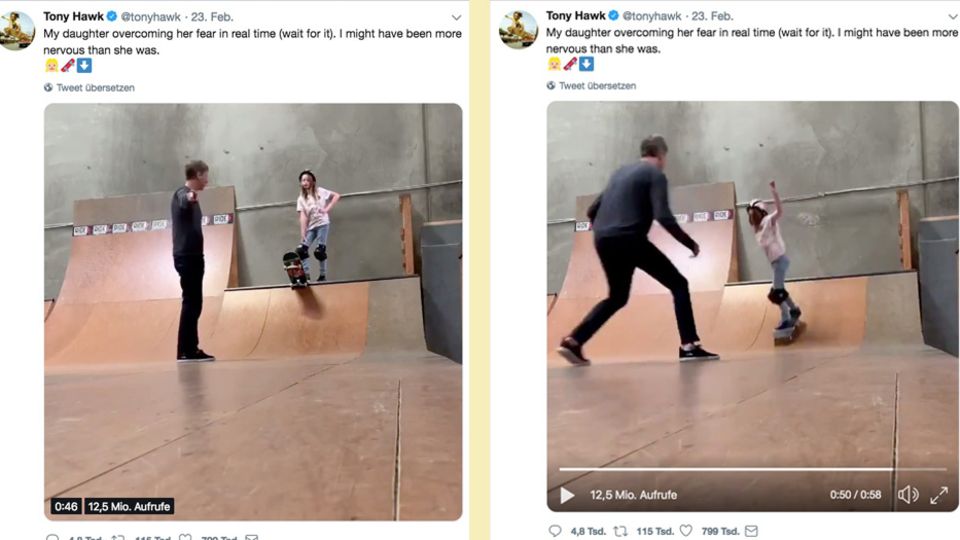The height and width of the screenshot is (540, 960).
Task: Click 'Tweet übersetzen' in left tweet
Action: [95, 88]
